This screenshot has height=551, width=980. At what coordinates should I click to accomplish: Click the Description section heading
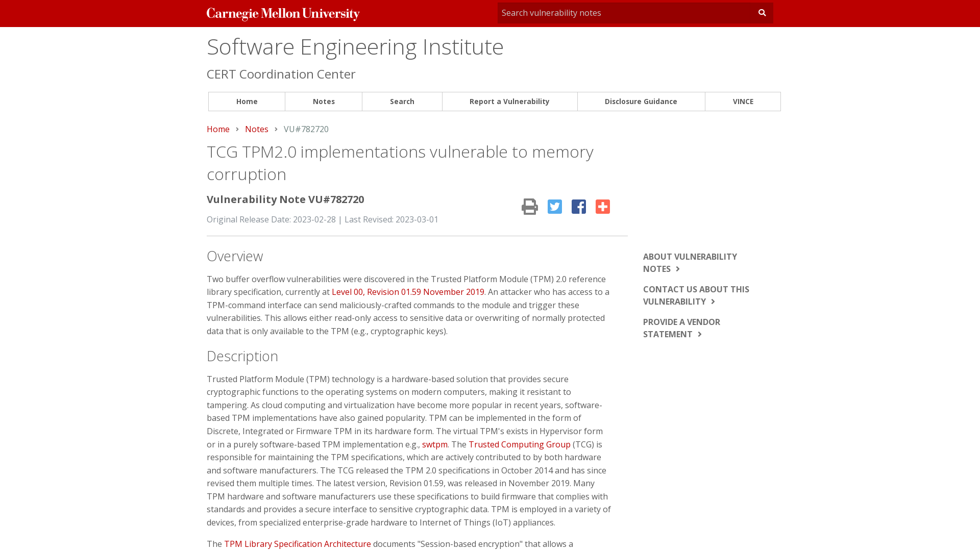click(242, 356)
